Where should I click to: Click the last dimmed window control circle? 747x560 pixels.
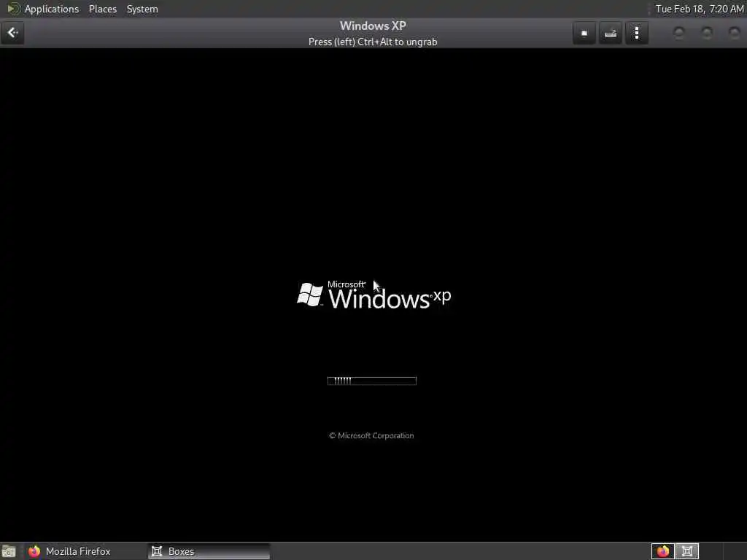click(734, 32)
